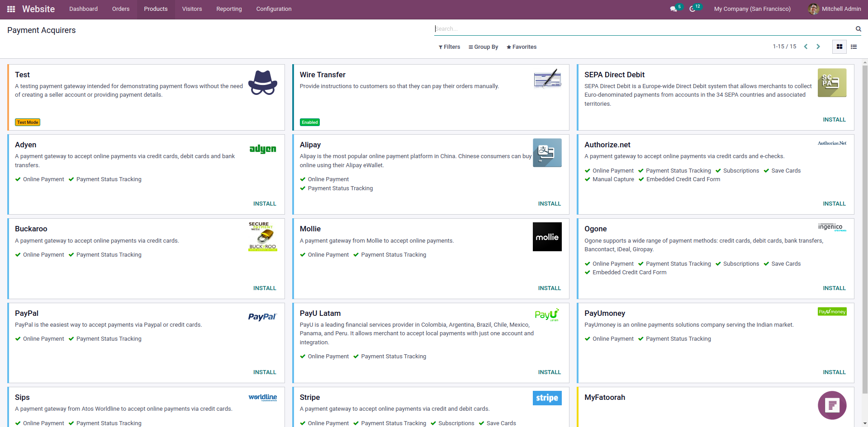This screenshot has height=427, width=868.
Task: Click the Enabled badge on Wire Transfer
Action: point(310,122)
